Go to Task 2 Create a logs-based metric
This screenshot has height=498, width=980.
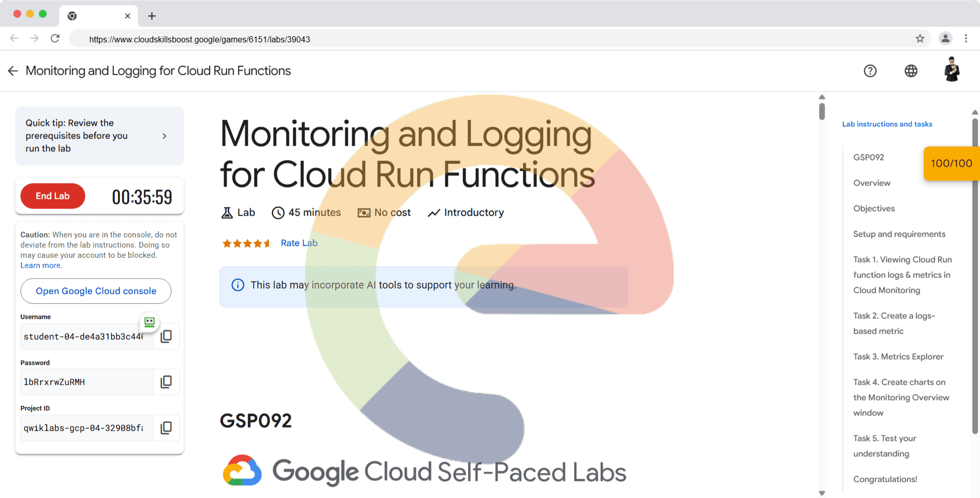click(x=894, y=323)
